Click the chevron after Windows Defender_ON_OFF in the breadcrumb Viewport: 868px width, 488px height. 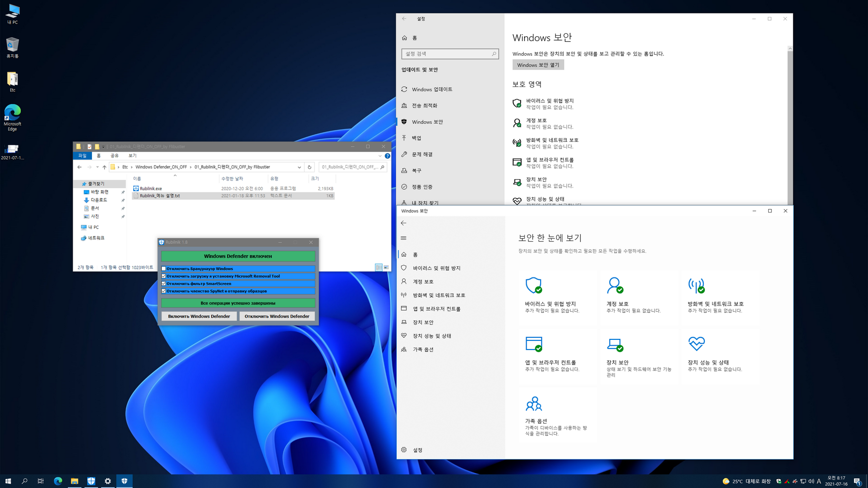point(191,167)
